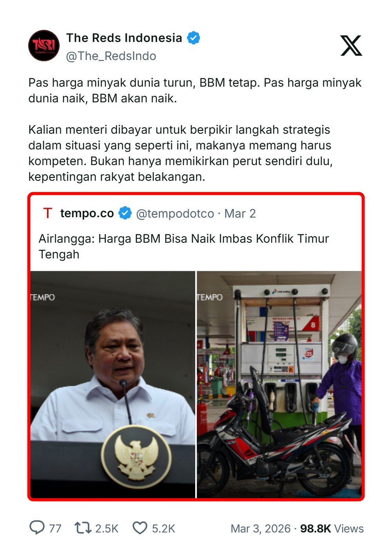
Task: Click tempo.co's verified checkmark badge
Action: pos(125,213)
